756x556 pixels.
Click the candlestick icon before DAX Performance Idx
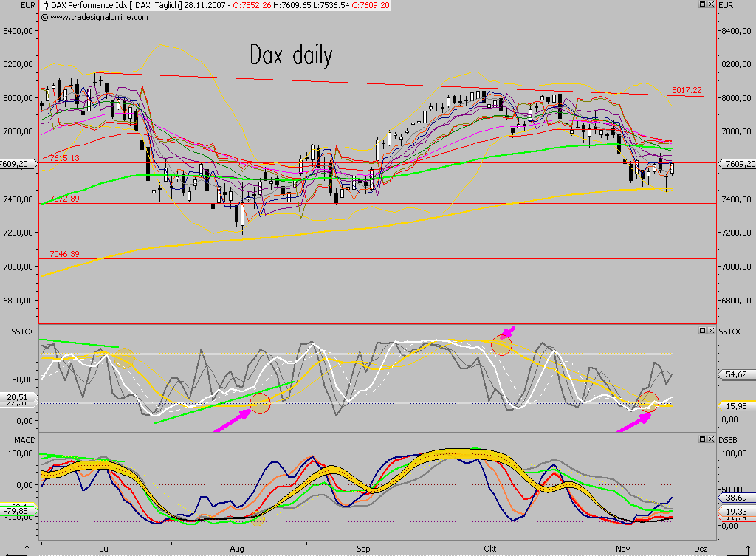tap(45, 5)
